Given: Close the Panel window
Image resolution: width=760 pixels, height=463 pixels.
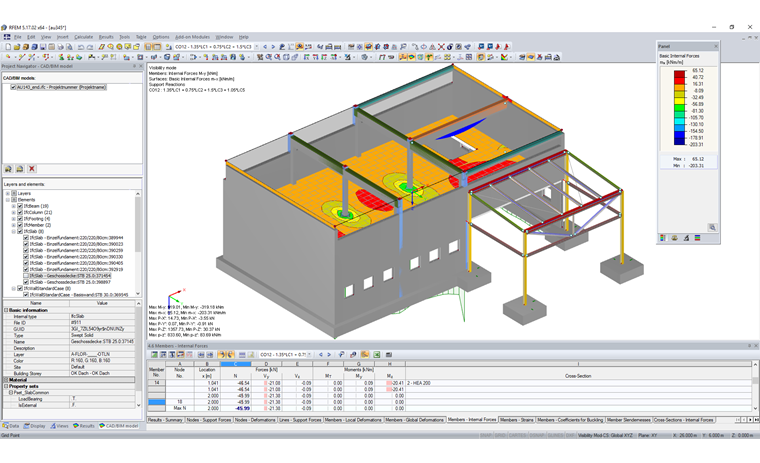Looking at the screenshot, I should pos(716,46).
